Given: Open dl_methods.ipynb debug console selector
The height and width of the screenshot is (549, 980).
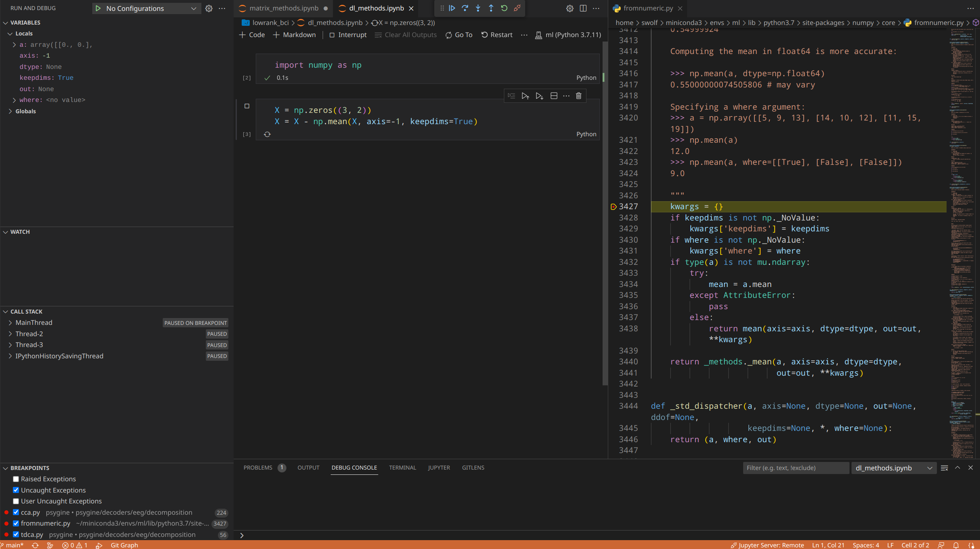Looking at the screenshot, I should pos(894,468).
